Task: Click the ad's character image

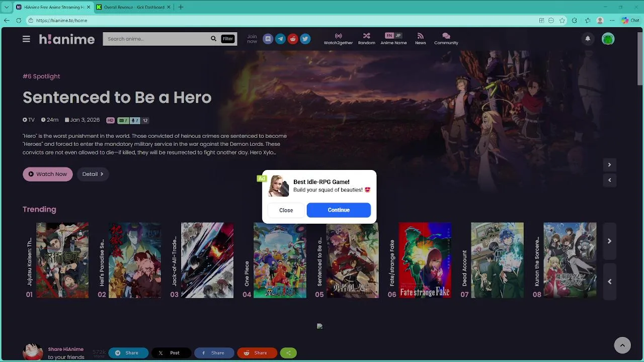Action: 278,186
